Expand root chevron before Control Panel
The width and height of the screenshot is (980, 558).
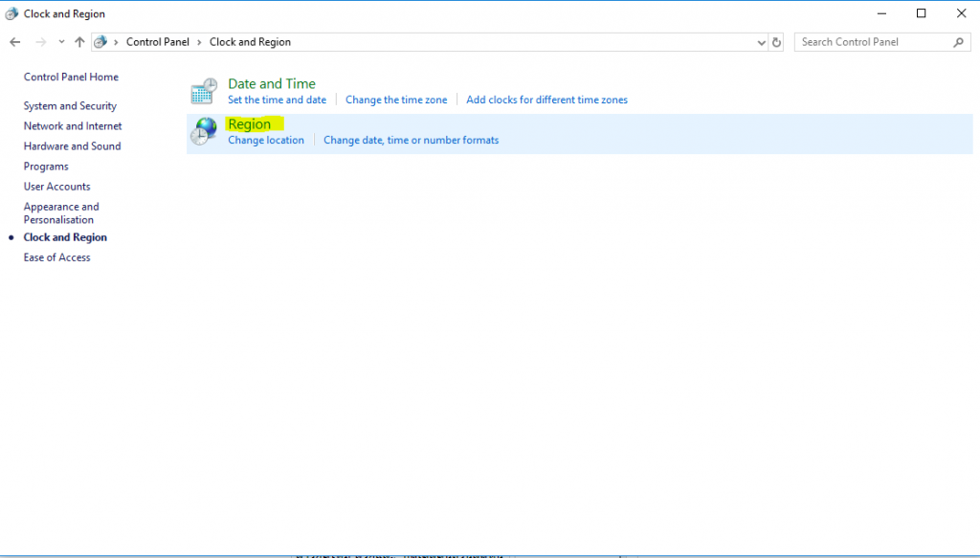(x=116, y=42)
